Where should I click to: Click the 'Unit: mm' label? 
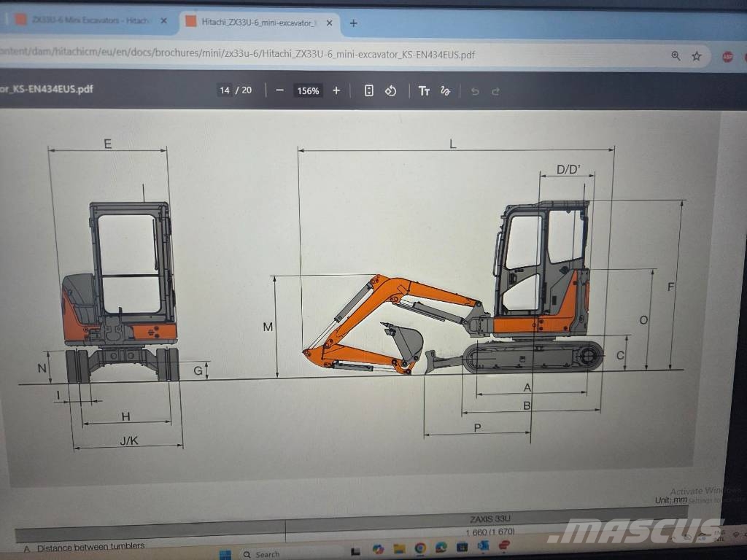[x=671, y=500]
